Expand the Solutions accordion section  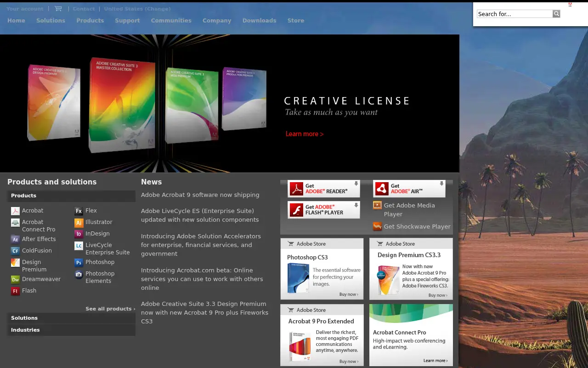[x=71, y=318]
